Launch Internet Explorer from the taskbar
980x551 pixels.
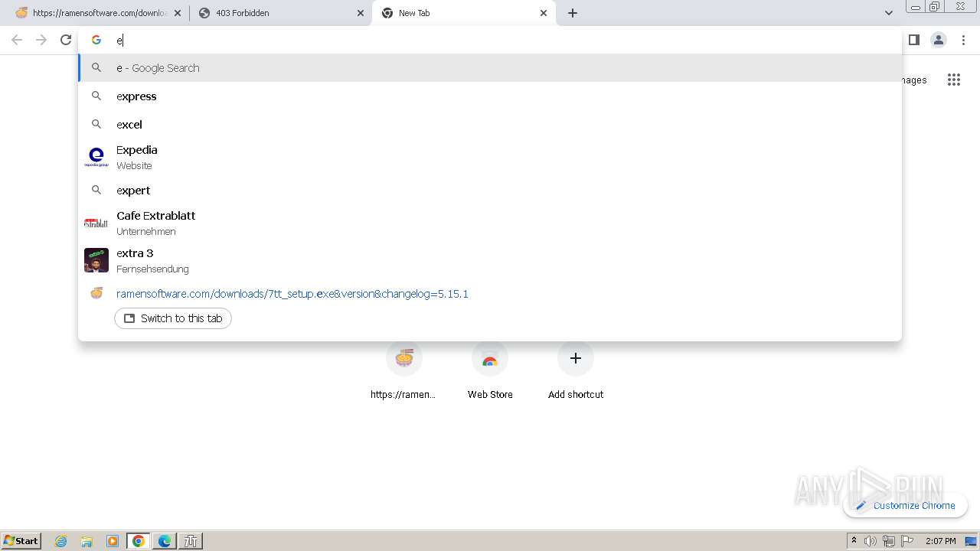coord(61,541)
